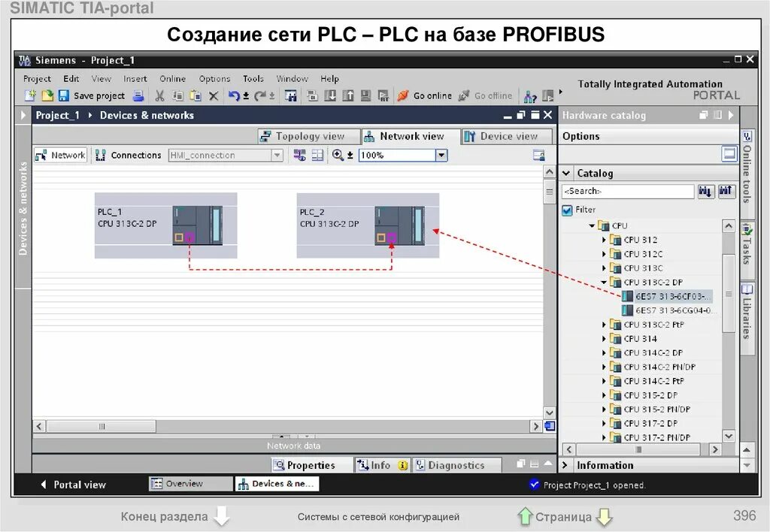
Task: Expand the CPU 314C-2 PN/DP folder
Action: pyautogui.click(x=604, y=367)
